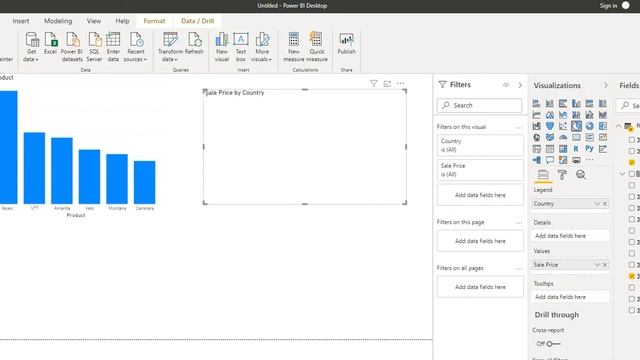Viewport: 640px width, 360px height.
Task: Select the Treemap visualization
Action: click(x=602, y=126)
